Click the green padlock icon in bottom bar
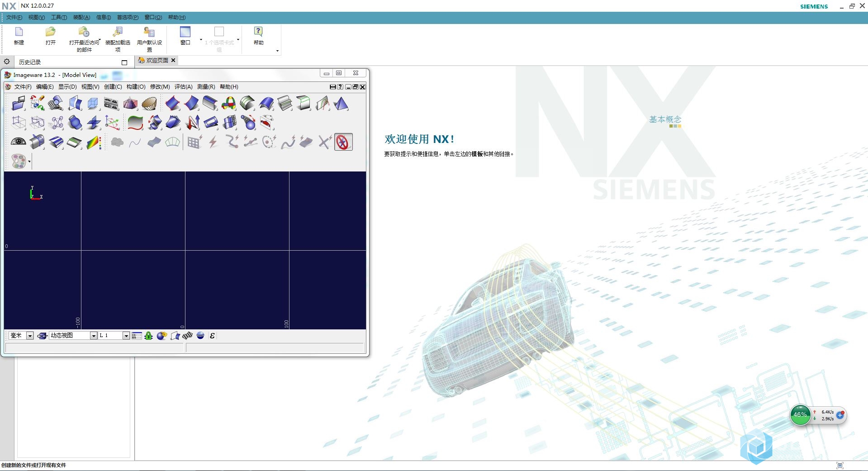 click(x=148, y=335)
